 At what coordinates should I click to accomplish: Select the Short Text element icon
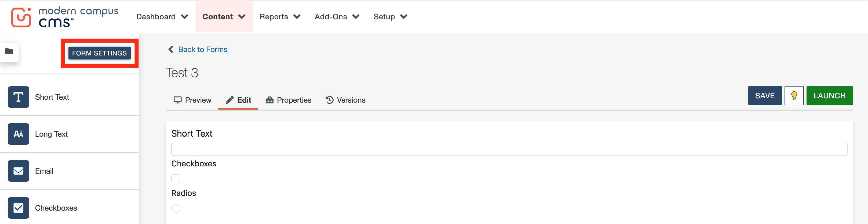click(x=19, y=97)
